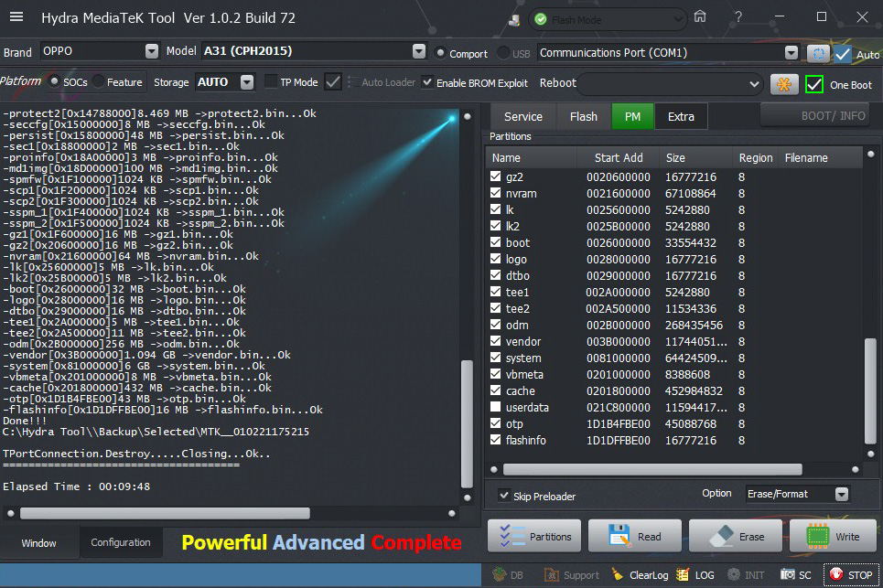Viewport: 883px width, 588px height.
Task: Click the INIT gear icon
Action: 746,575
